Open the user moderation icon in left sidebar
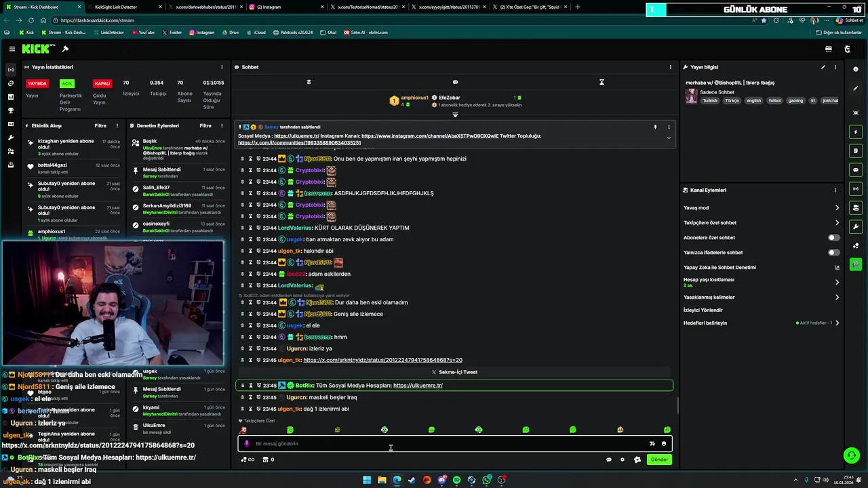Viewport: 868px width, 488px height. pos(10,151)
